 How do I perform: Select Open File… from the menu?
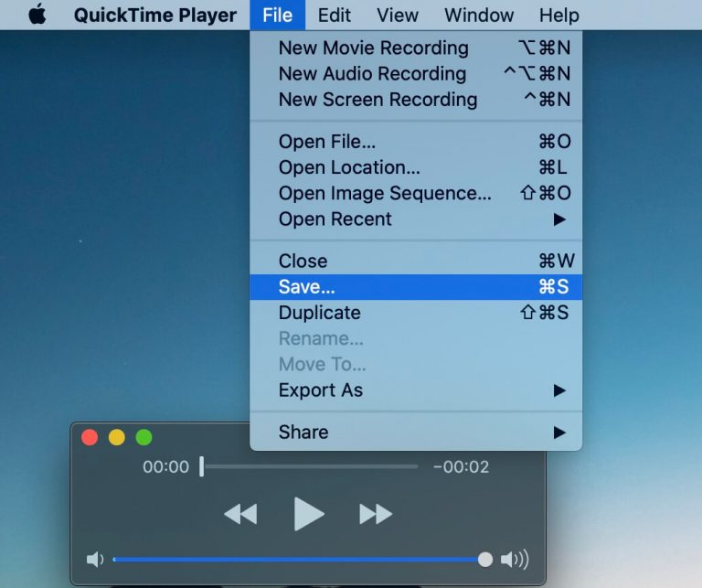(416, 142)
